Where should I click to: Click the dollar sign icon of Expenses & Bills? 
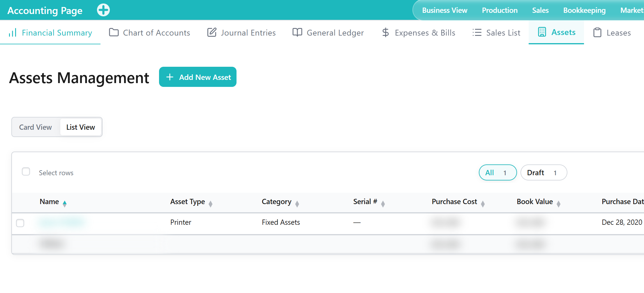(385, 32)
